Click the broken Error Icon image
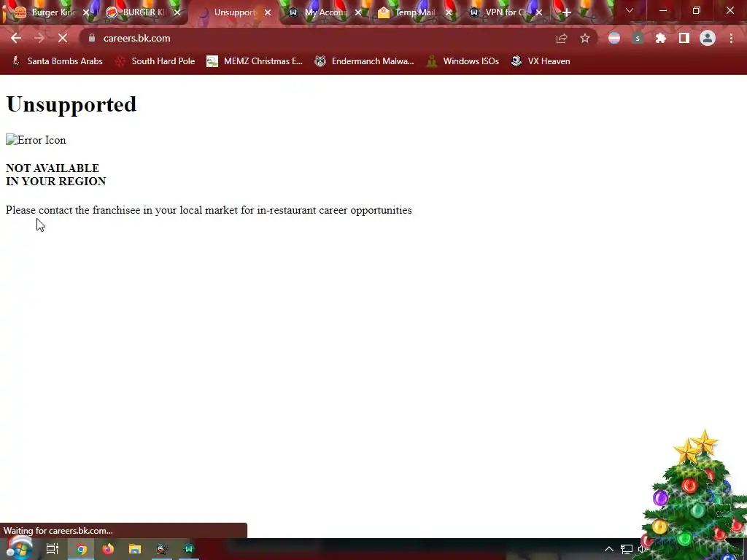 36,140
